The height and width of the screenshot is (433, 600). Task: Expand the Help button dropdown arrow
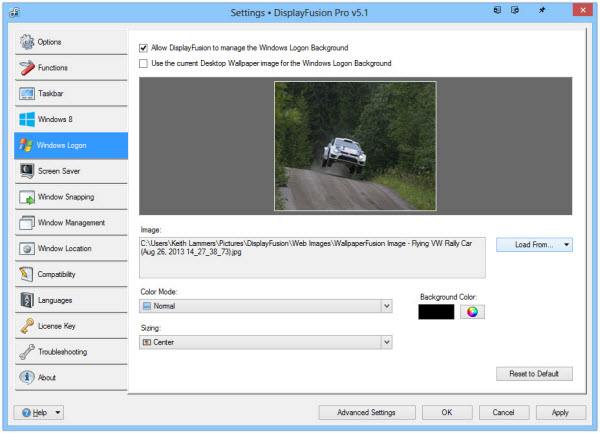coord(58,413)
